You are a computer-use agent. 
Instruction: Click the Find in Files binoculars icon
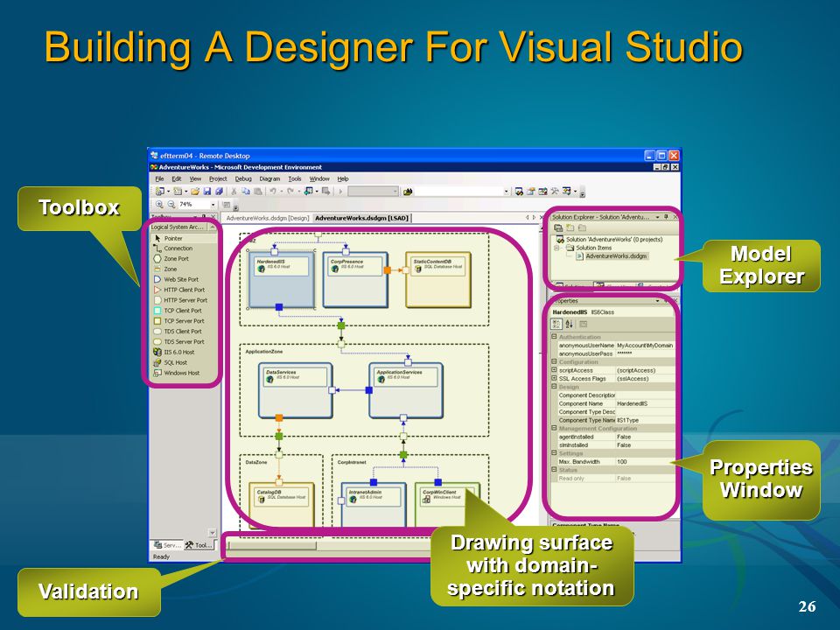(x=409, y=192)
